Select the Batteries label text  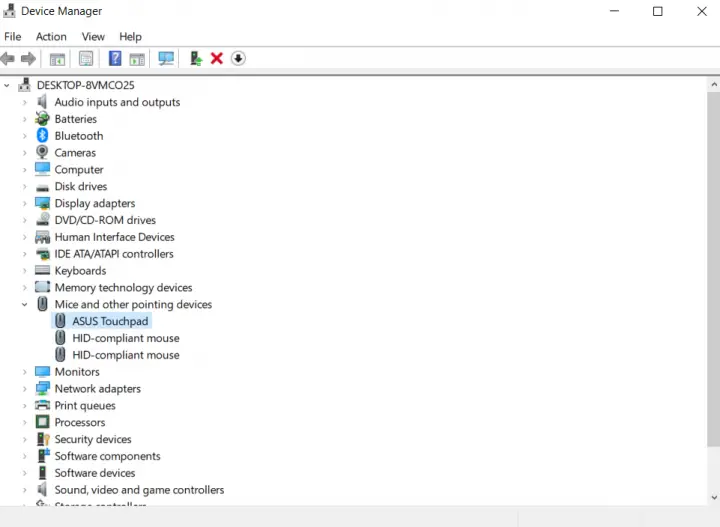click(76, 119)
